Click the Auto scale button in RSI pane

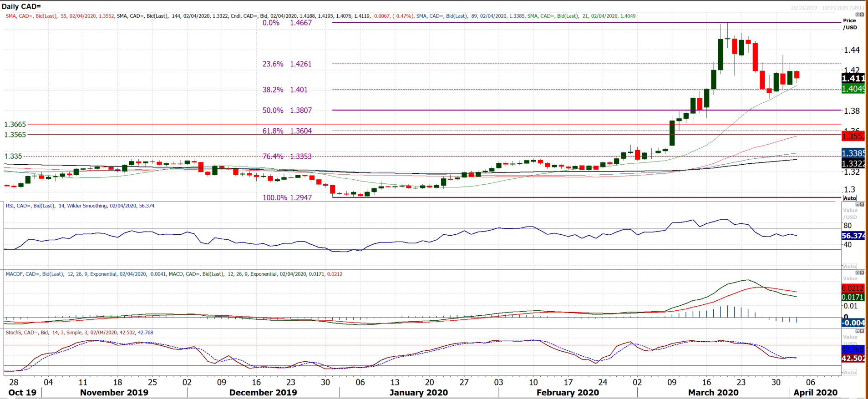tap(850, 266)
